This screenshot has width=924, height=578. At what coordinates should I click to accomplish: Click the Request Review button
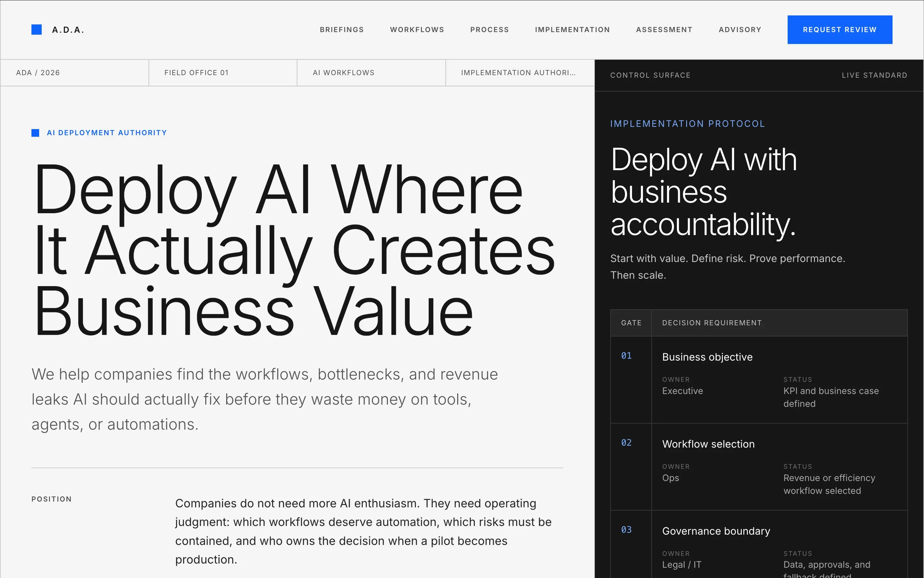coord(840,30)
